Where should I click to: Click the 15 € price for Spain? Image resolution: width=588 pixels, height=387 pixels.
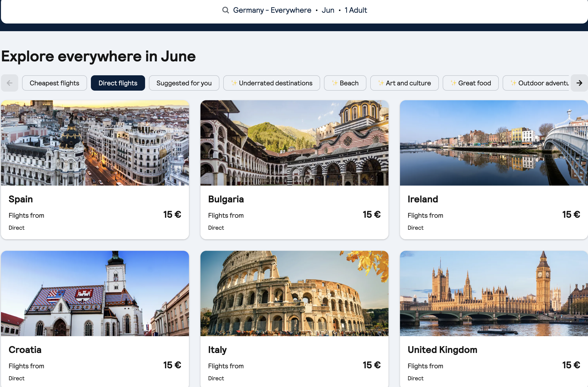tap(172, 214)
